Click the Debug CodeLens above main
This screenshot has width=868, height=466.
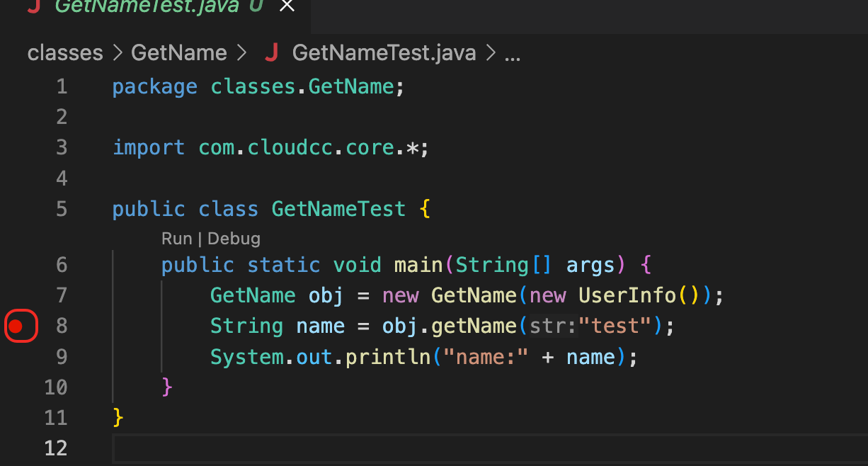[234, 239]
